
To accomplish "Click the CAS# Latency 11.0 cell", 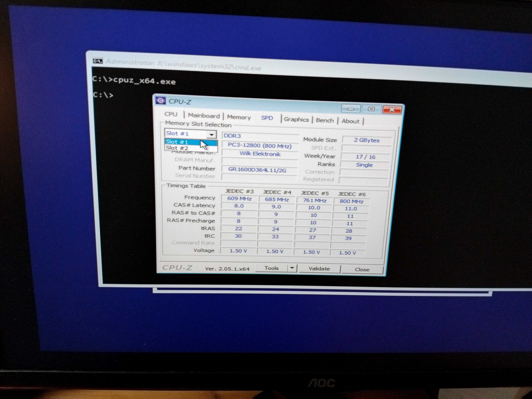I will click(351, 209).
